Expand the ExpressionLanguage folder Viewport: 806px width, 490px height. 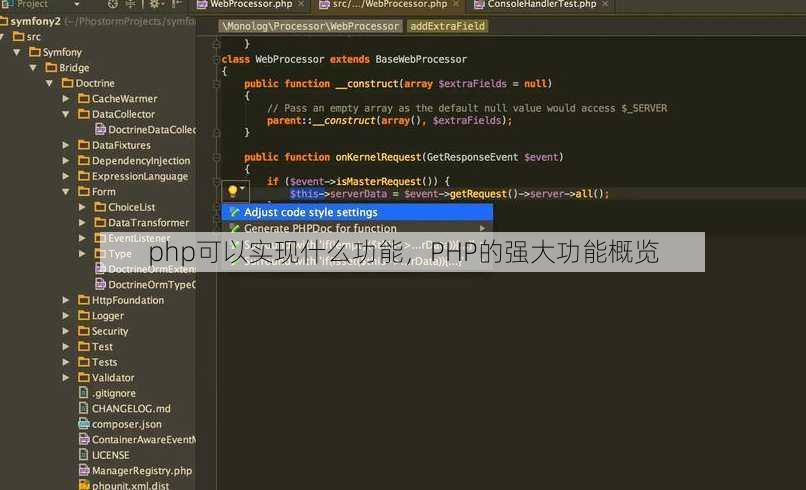[x=66, y=176]
